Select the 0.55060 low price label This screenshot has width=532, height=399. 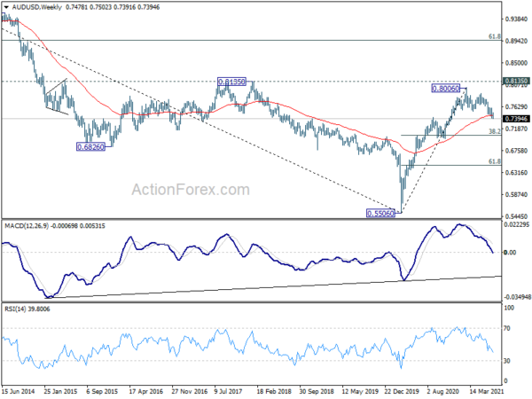click(x=380, y=214)
